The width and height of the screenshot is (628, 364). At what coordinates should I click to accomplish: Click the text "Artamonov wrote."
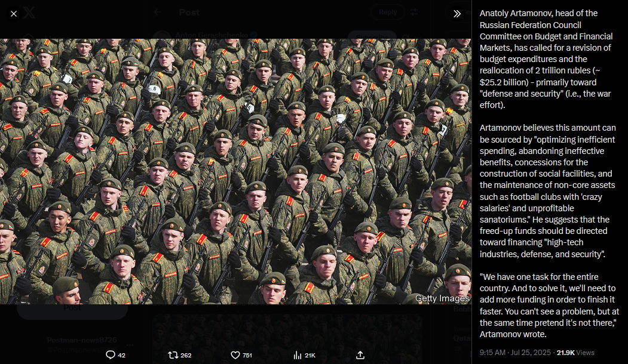click(x=513, y=334)
